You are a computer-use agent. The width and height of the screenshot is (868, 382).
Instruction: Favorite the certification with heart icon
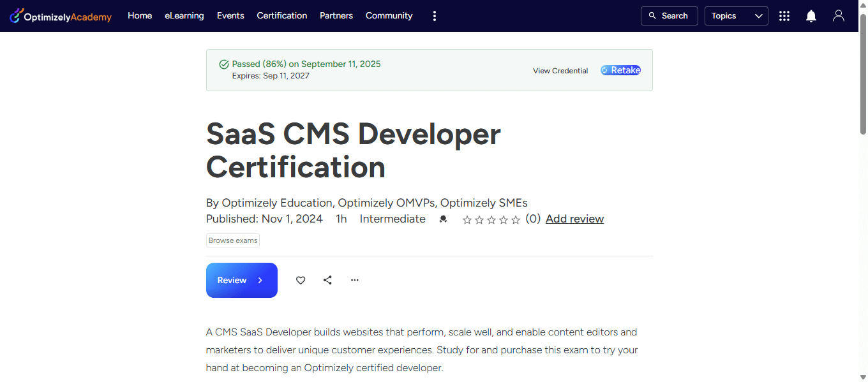tap(301, 280)
